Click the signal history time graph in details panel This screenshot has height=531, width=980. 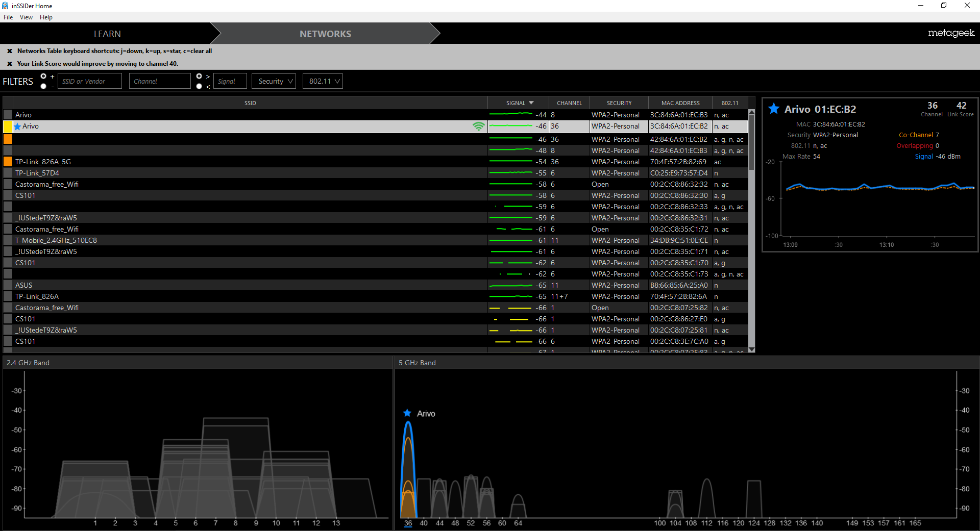pos(878,199)
